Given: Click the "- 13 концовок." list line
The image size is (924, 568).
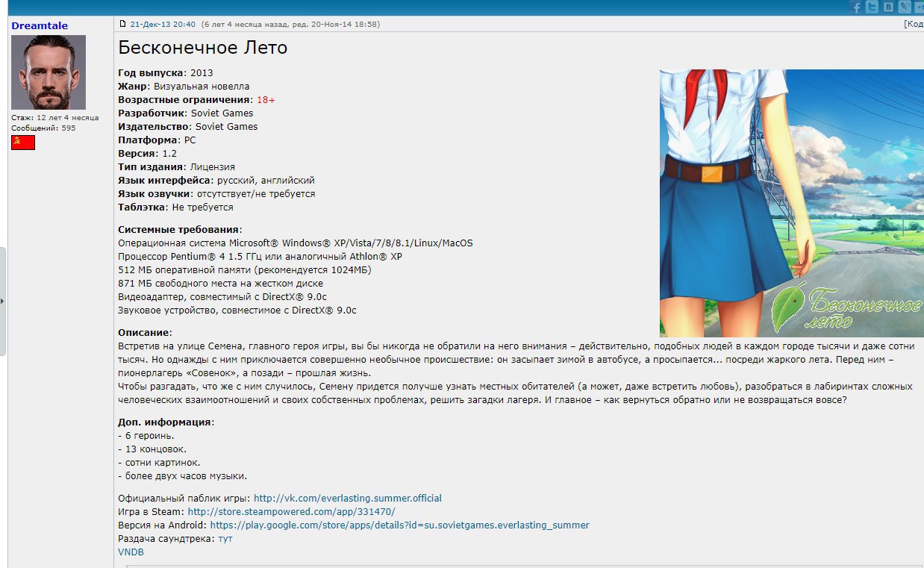Looking at the screenshot, I should (x=152, y=449).
